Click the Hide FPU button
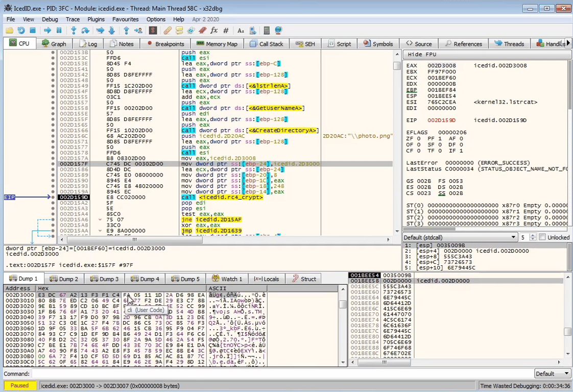Viewport: 573px width, 392px height. [x=422, y=55]
